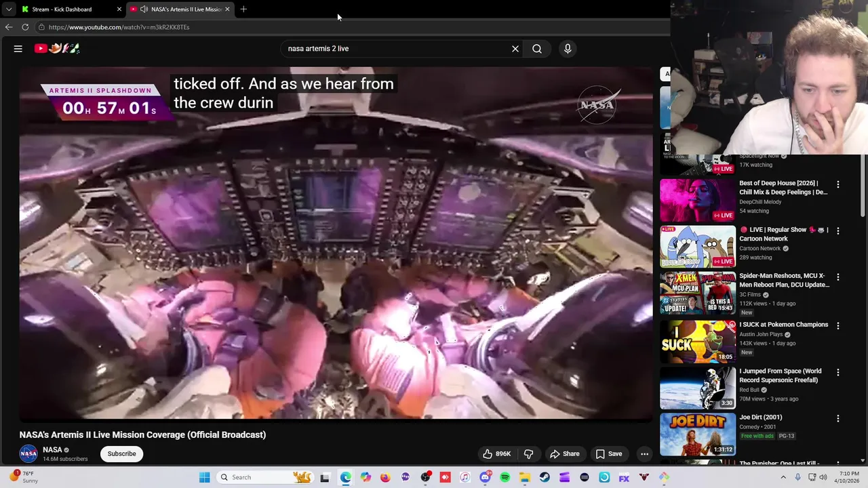Like the video (896K thumbs up)
This screenshot has height=488, width=868.
point(497,454)
